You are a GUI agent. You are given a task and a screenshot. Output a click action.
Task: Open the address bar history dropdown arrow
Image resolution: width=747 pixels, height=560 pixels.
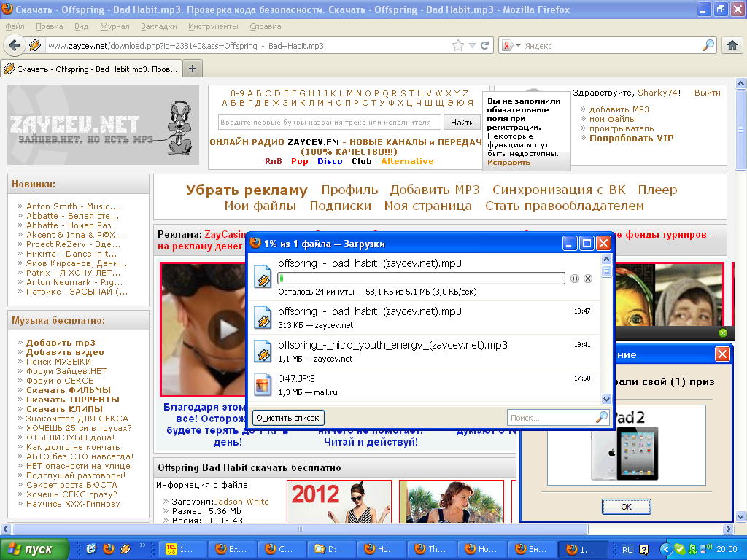coord(472,45)
